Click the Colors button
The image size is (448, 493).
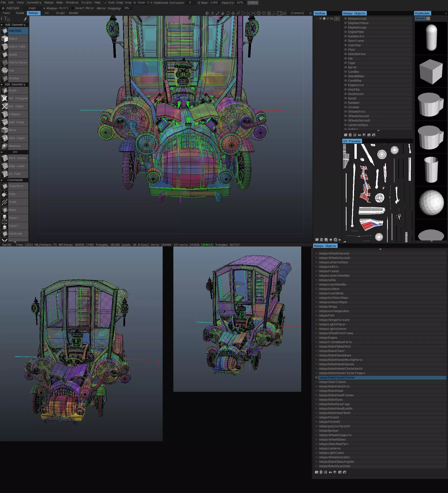pyautogui.click(x=252, y=2)
